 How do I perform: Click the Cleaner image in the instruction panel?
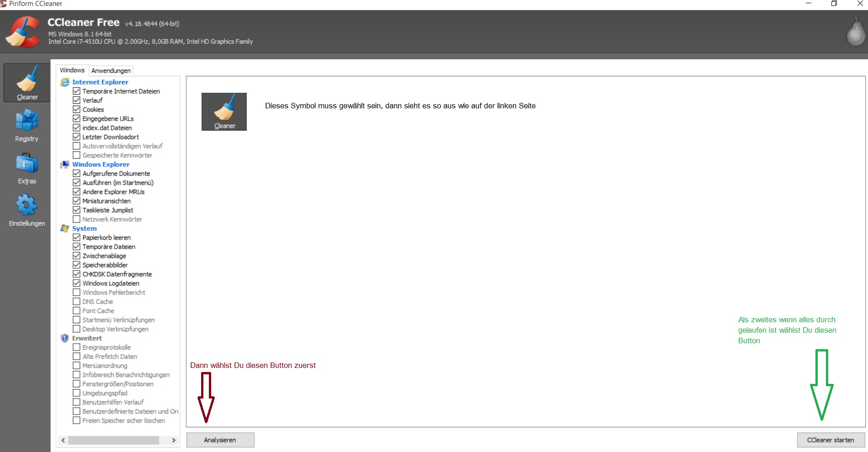pyautogui.click(x=224, y=112)
